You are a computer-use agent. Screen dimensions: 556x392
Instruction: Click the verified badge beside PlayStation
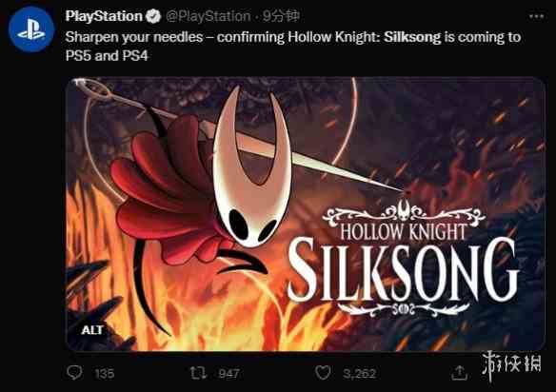click(153, 17)
